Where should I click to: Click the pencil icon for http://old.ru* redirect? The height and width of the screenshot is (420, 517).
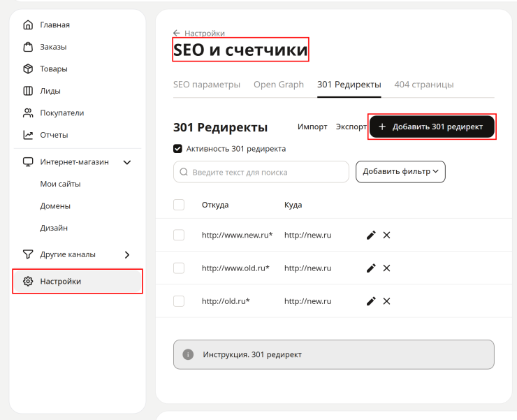point(371,301)
